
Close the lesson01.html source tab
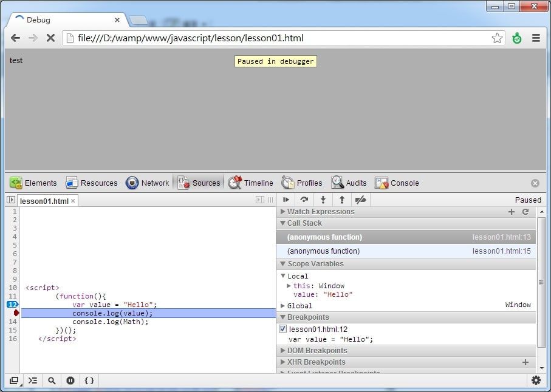click(73, 201)
